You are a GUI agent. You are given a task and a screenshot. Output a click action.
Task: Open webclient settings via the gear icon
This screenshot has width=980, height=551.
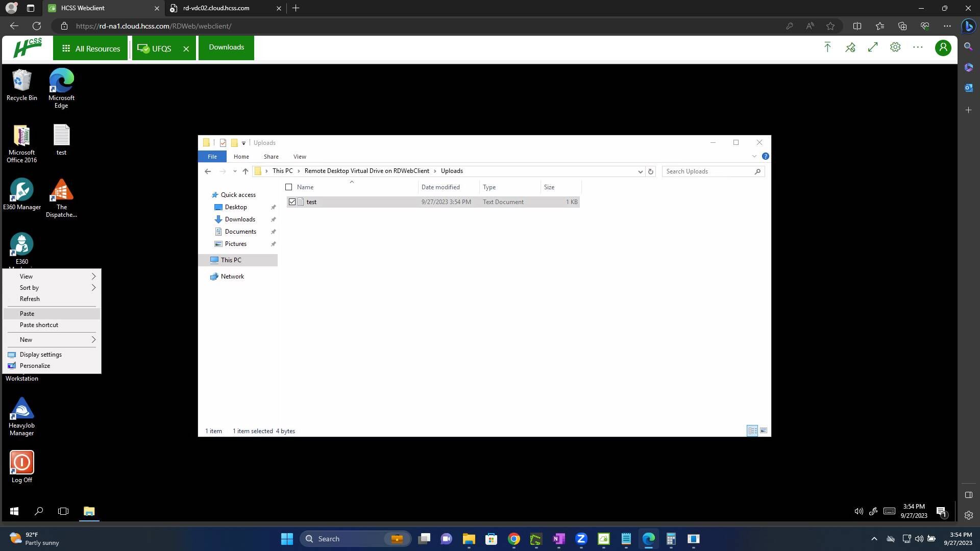[895, 47]
